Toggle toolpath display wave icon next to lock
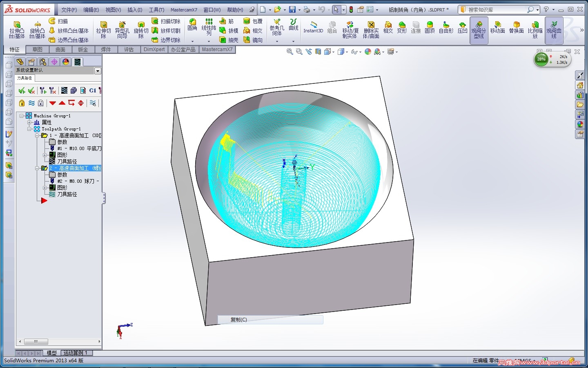 (x=31, y=103)
